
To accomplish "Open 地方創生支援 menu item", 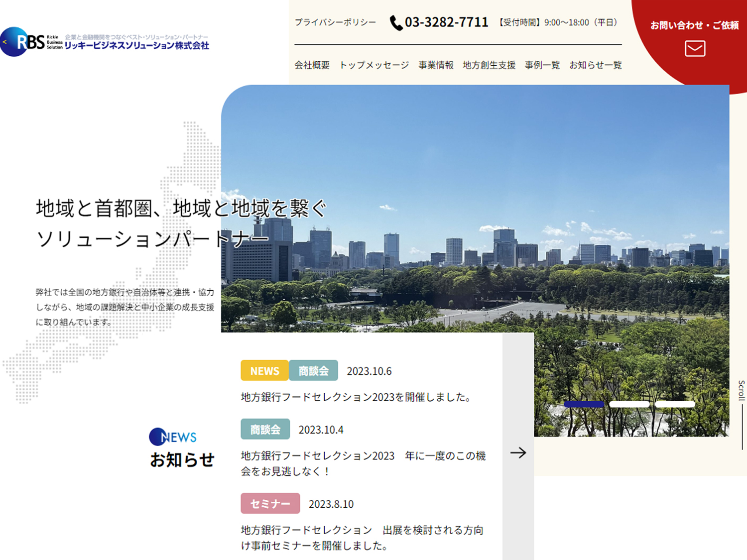I will pos(489,65).
